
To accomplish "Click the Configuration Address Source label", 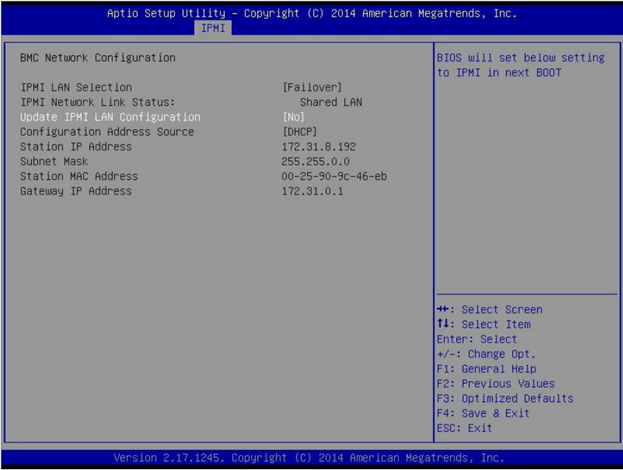I will point(107,132).
